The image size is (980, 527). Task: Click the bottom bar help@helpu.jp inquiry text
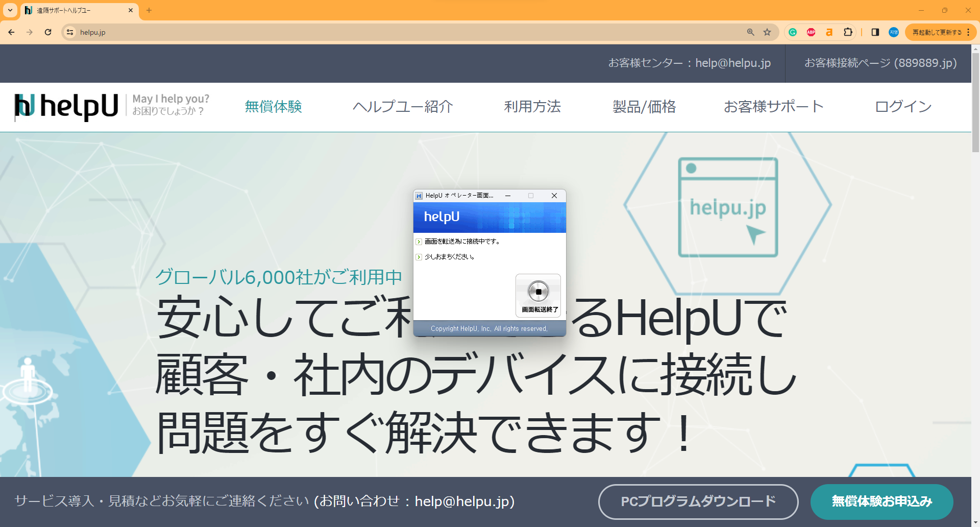click(414, 501)
